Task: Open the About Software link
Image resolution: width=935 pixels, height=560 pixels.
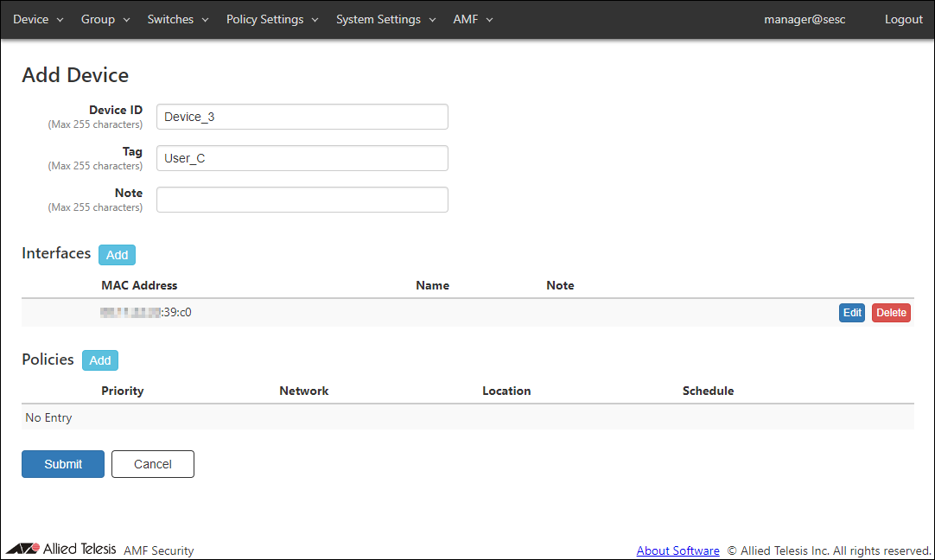Action: pos(677,550)
